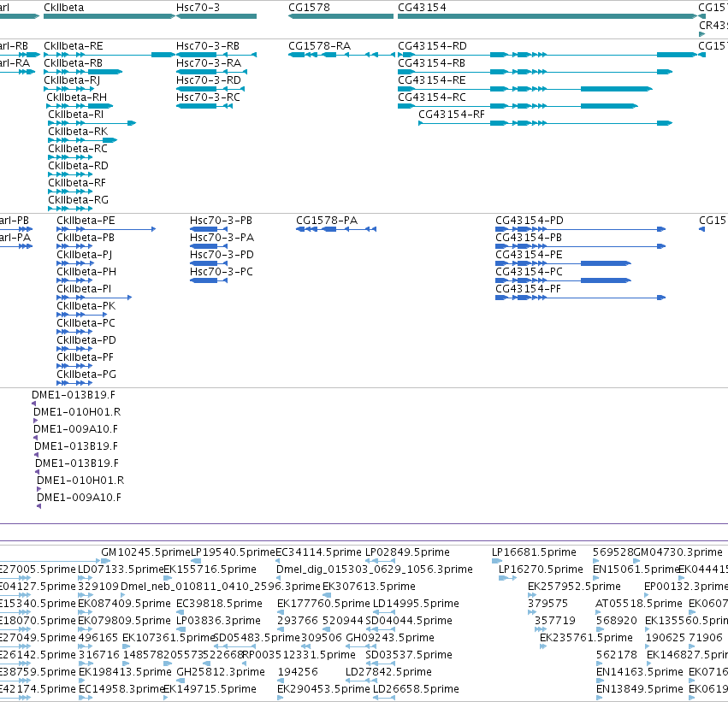Open transcript CG43154-RB
The height and width of the screenshot is (702, 728).
(431, 63)
